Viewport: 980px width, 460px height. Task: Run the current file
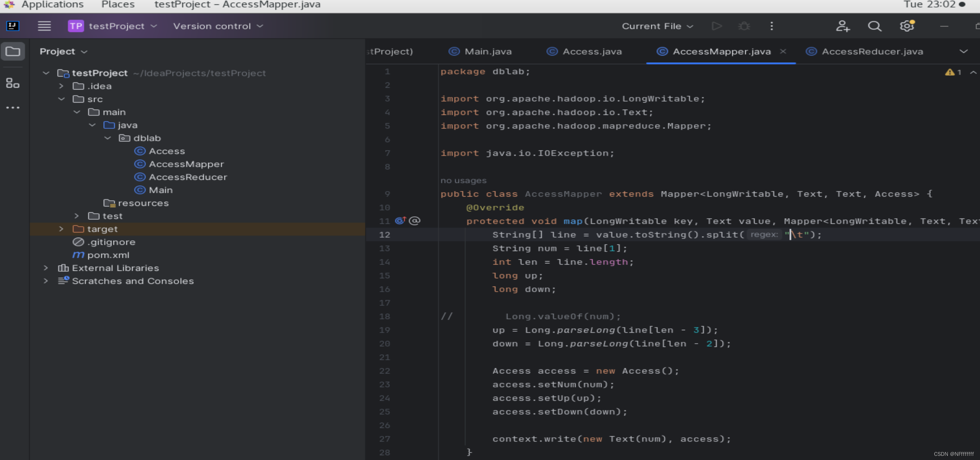coord(717,26)
